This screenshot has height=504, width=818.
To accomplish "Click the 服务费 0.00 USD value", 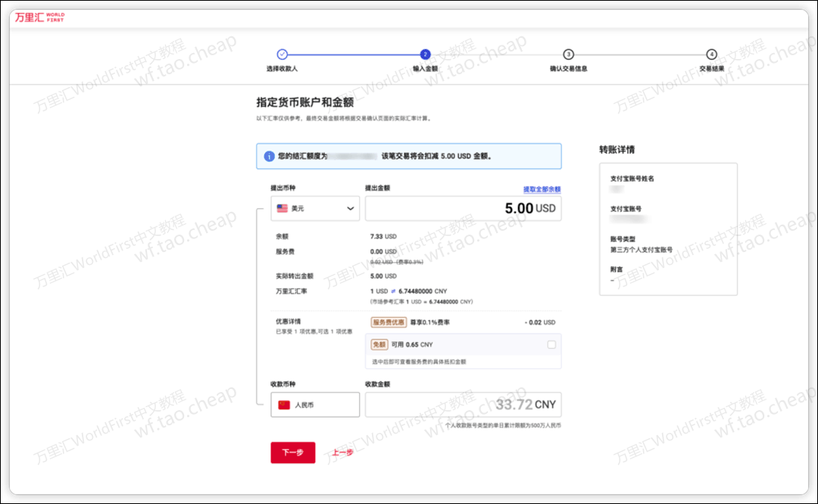I will click(x=383, y=252).
